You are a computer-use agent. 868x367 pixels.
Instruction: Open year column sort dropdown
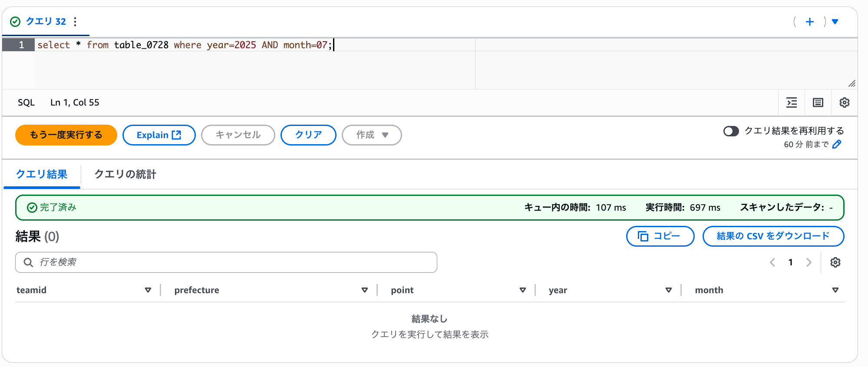coord(669,290)
